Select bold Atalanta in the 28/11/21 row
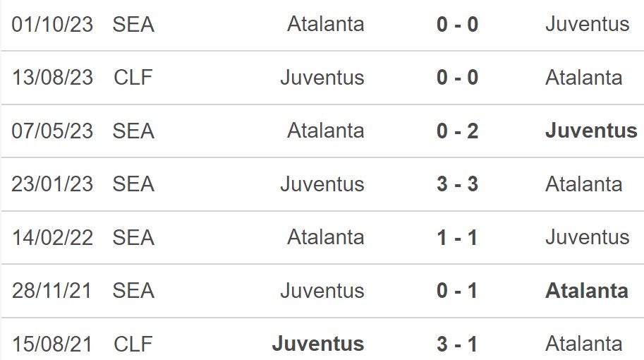The image size is (644, 360). click(x=587, y=291)
